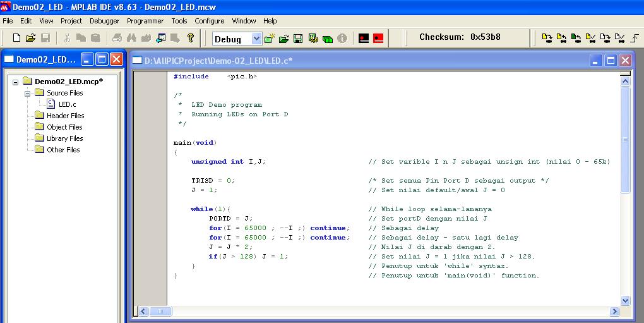This screenshot has width=644, height=323.
Task: Open the File menu
Action: [8, 21]
